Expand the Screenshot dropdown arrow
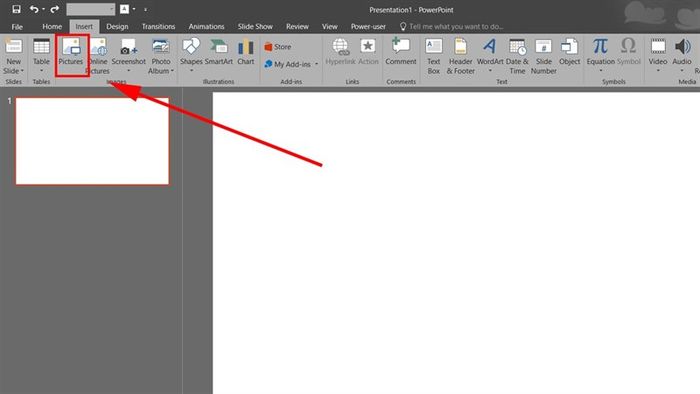The height and width of the screenshot is (394, 700). click(x=129, y=71)
